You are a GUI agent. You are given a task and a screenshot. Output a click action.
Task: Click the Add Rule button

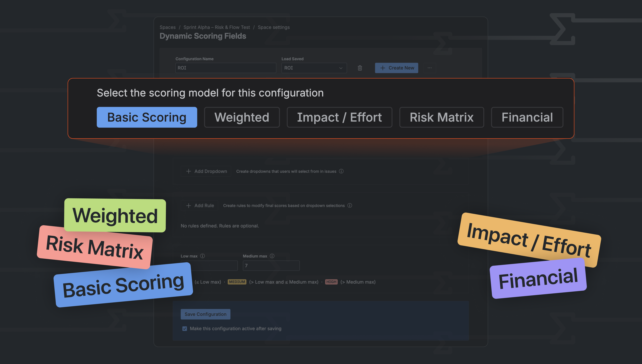click(x=199, y=205)
